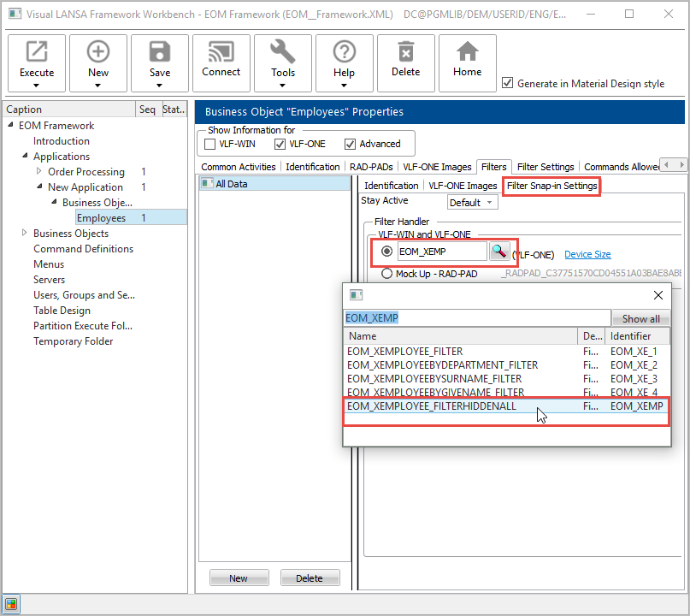
Task: Click the status bar icon at bottom left
Action: (11, 604)
